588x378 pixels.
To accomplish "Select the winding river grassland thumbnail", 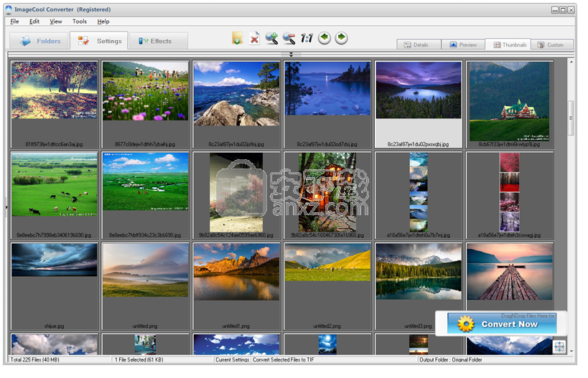I will (146, 195).
